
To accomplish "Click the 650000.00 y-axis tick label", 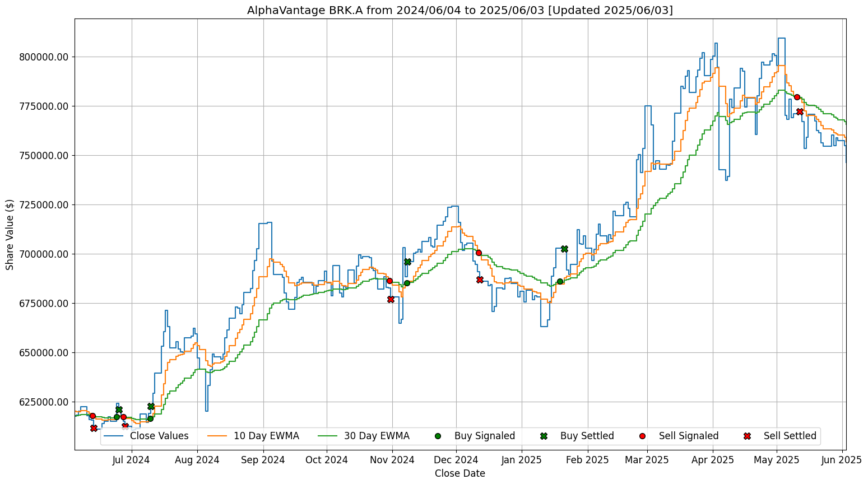I will point(44,353).
